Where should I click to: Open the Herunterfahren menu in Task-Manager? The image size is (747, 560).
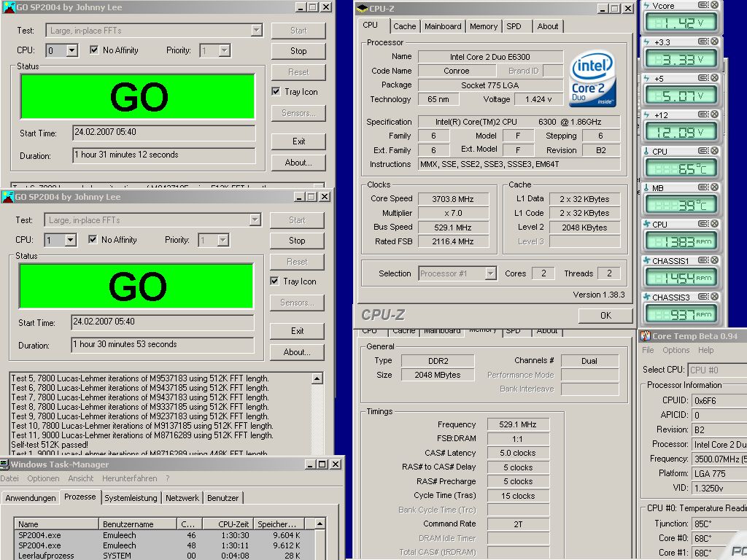click(130, 478)
